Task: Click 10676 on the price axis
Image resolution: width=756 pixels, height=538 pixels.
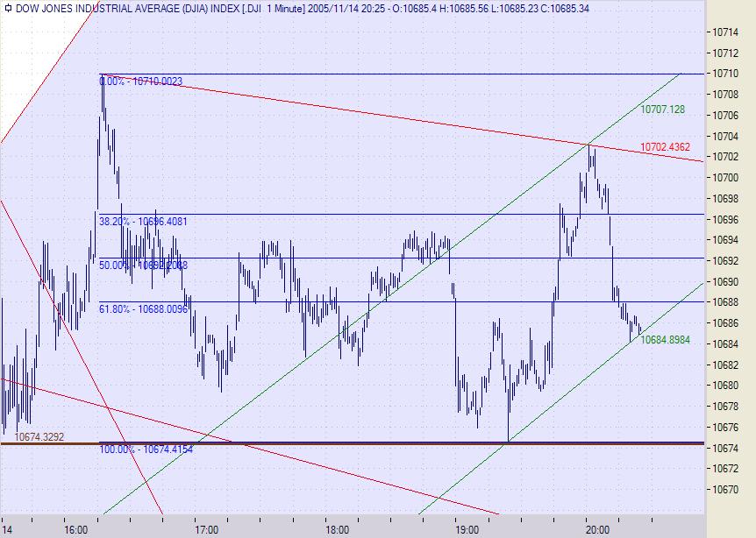Action: click(725, 428)
